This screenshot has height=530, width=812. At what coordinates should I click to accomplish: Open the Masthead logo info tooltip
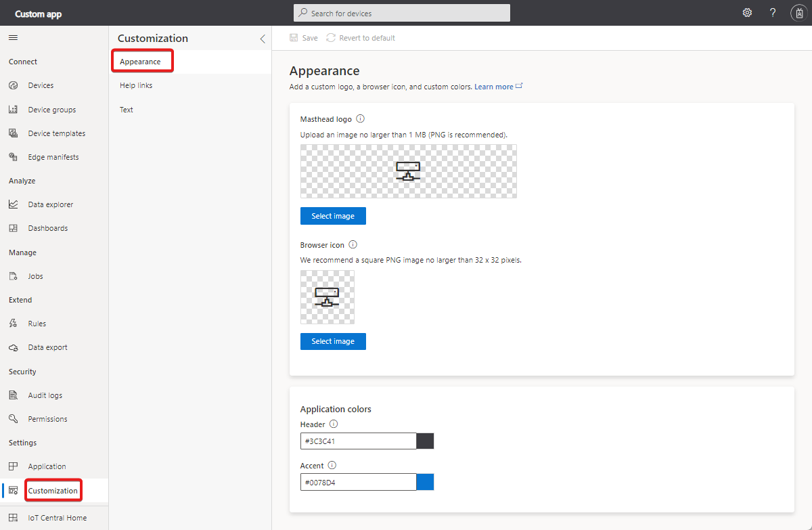(x=360, y=118)
